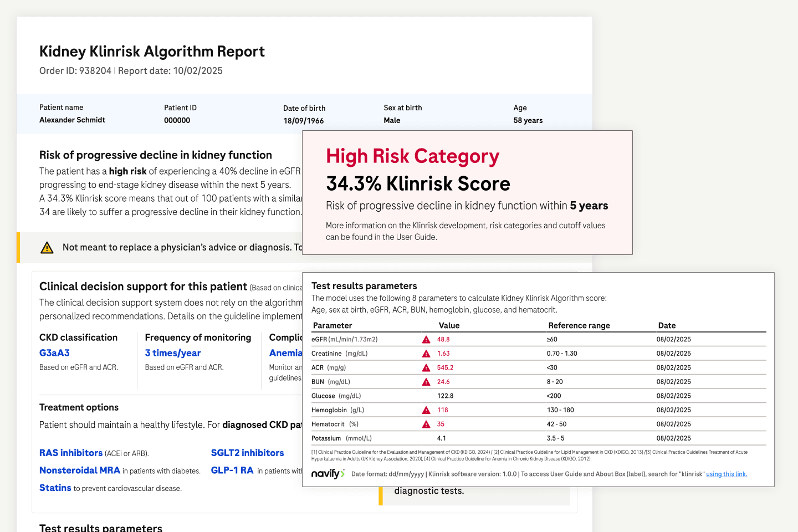798x532 pixels.
Task: Click the 'Kidney Klinrisk Algorithm Report' title
Action: pos(152,52)
